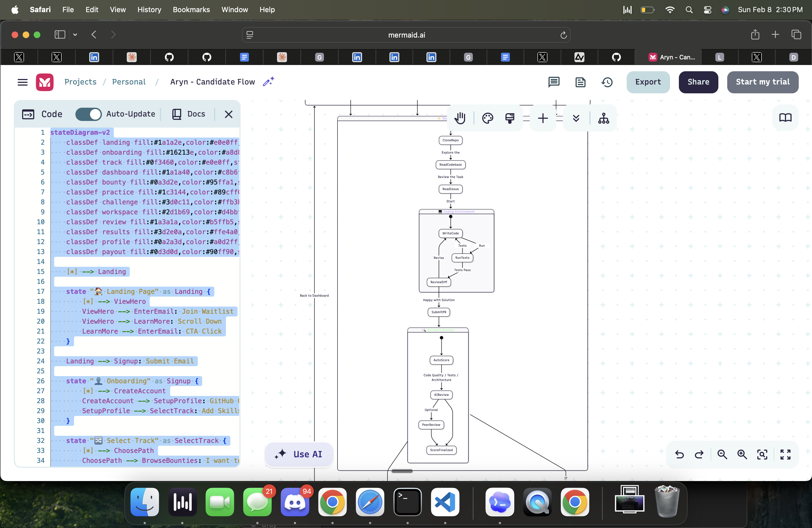Open the sidebar dropdown chevron in Safari
Screen dimensions: 812x528
75,35
